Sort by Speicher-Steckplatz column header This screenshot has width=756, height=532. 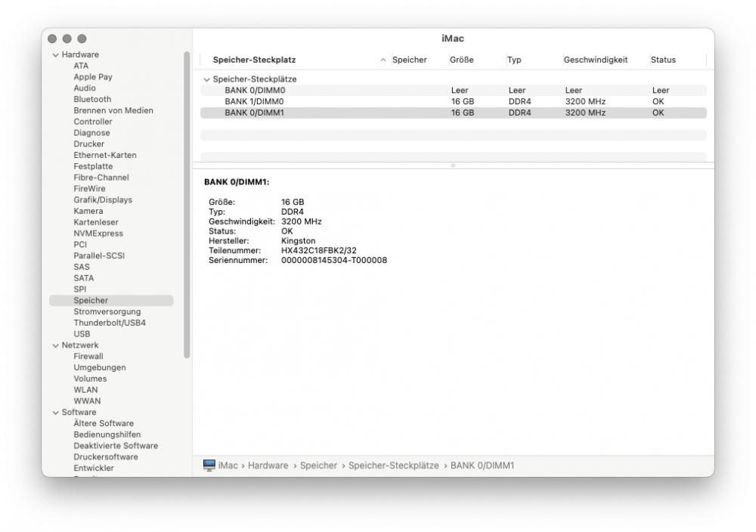(x=254, y=60)
